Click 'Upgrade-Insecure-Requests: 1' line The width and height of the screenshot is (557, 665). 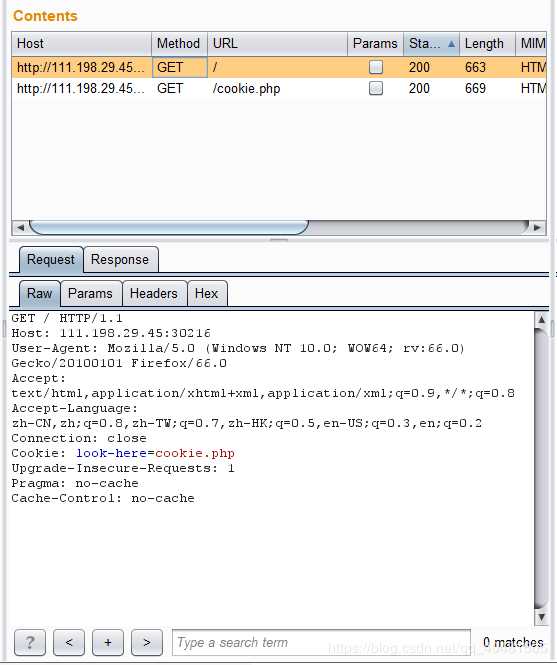123,468
